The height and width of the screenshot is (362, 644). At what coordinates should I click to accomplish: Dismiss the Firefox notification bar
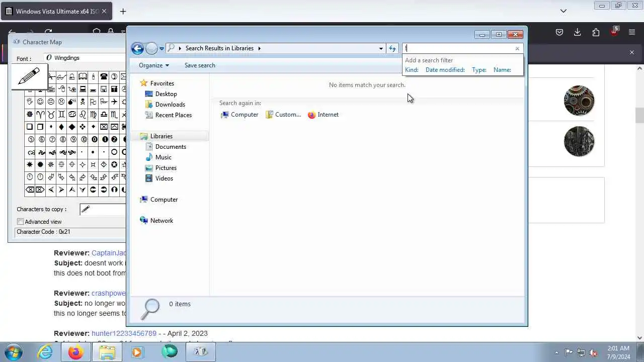(632, 52)
